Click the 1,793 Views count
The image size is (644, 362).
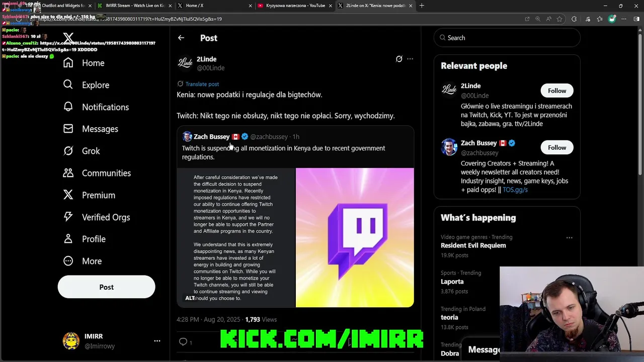[261, 319]
